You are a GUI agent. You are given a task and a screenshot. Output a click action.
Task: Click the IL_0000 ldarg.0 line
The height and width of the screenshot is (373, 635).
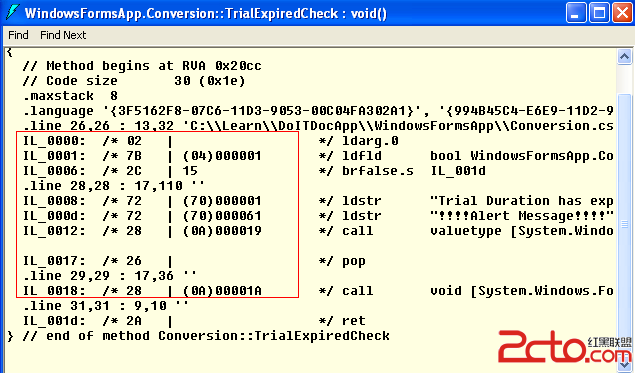tap(211, 141)
